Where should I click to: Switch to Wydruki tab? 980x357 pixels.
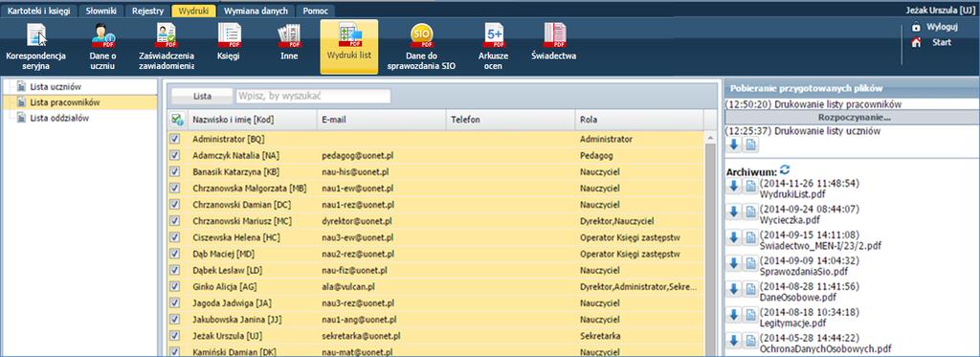click(x=193, y=11)
